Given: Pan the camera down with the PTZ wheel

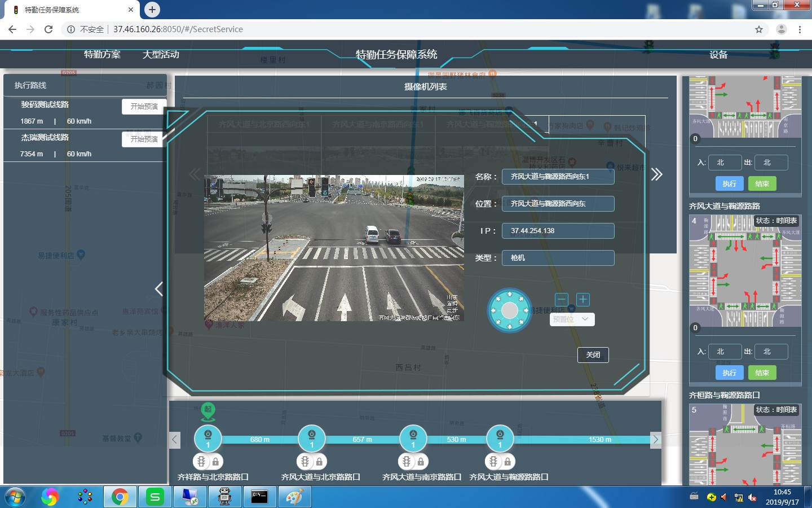Looking at the screenshot, I should (x=510, y=326).
